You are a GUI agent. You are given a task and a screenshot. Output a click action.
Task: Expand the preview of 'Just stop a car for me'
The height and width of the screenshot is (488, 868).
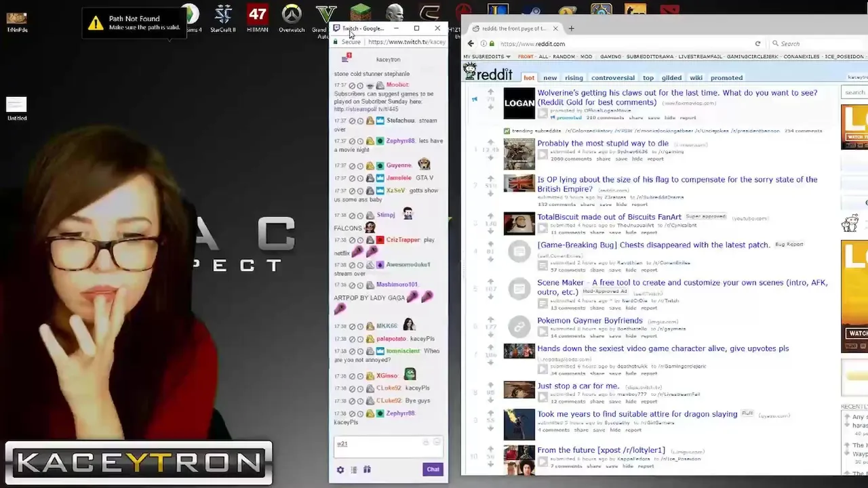point(542,398)
